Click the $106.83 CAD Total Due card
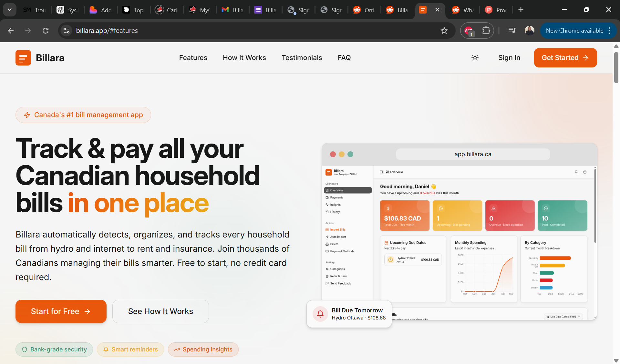The image size is (620, 364). point(405,216)
